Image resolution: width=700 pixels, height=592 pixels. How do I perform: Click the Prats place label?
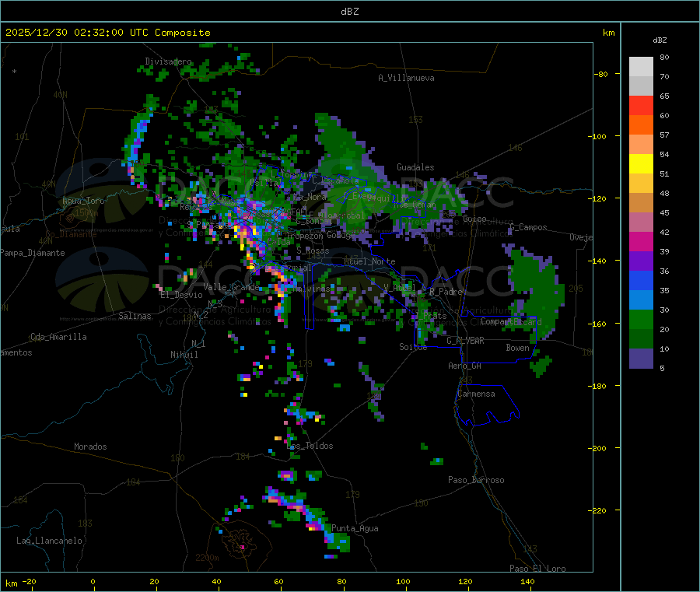pos(434,316)
